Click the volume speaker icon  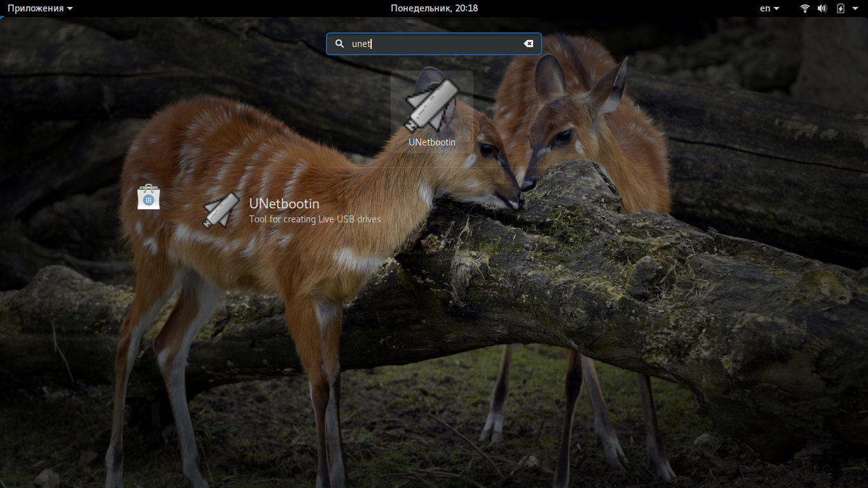(822, 8)
